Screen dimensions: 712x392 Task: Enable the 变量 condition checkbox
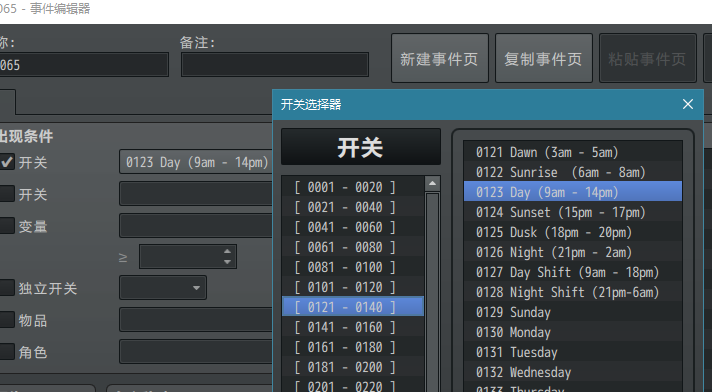coord(6,226)
